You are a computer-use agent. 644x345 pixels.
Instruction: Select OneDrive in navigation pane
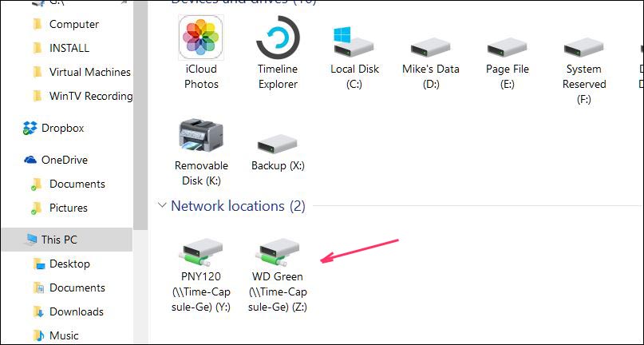pos(64,160)
